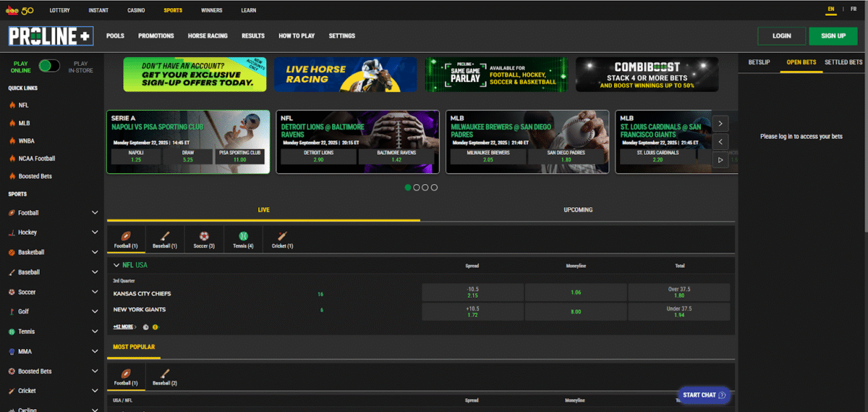Select EN language option

point(831,9)
